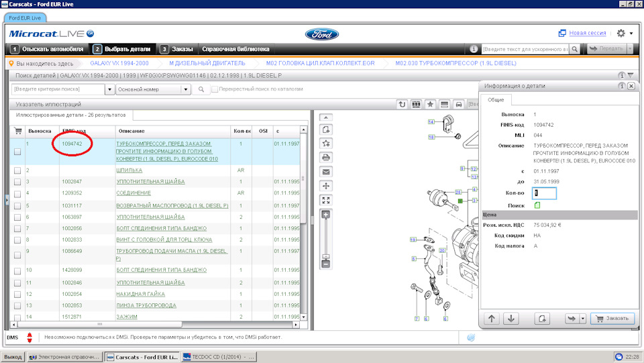
Task: Click the info icon beside the quick search
Action: 474,49
